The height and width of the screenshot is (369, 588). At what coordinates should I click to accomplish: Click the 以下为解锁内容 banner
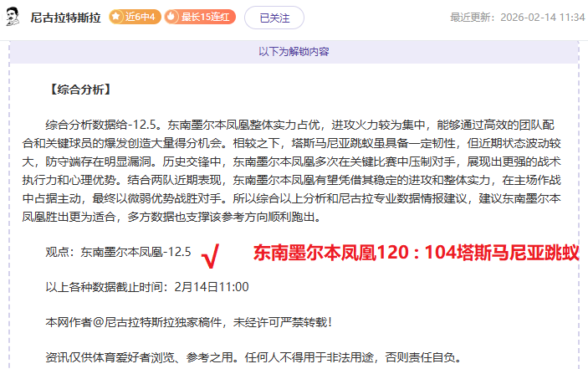[294, 52]
